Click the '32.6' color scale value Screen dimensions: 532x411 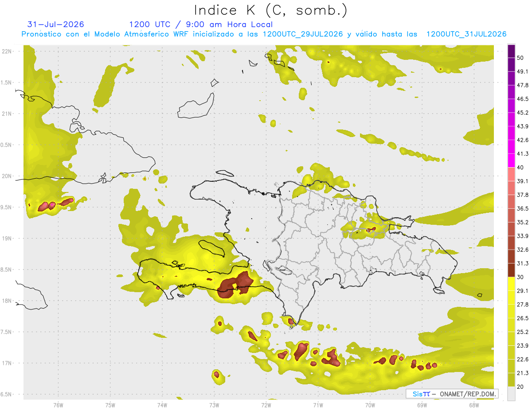coord(523,250)
